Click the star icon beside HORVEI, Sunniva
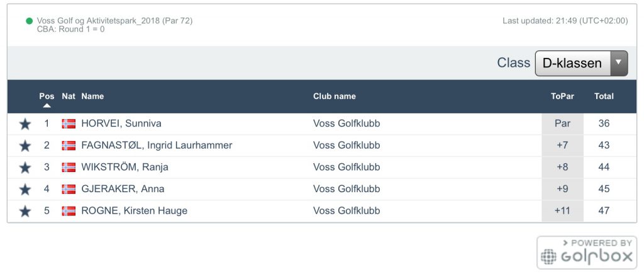 point(25,124)
